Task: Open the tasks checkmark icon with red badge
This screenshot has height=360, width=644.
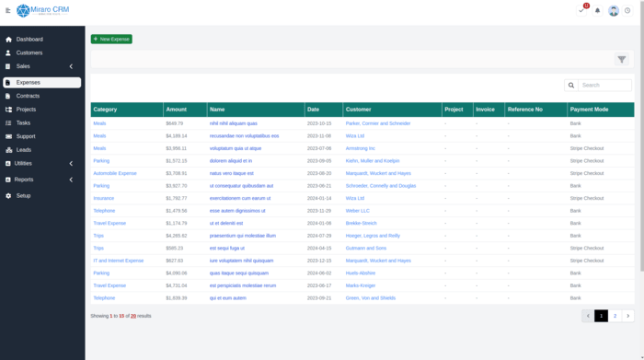Action: 581,11
